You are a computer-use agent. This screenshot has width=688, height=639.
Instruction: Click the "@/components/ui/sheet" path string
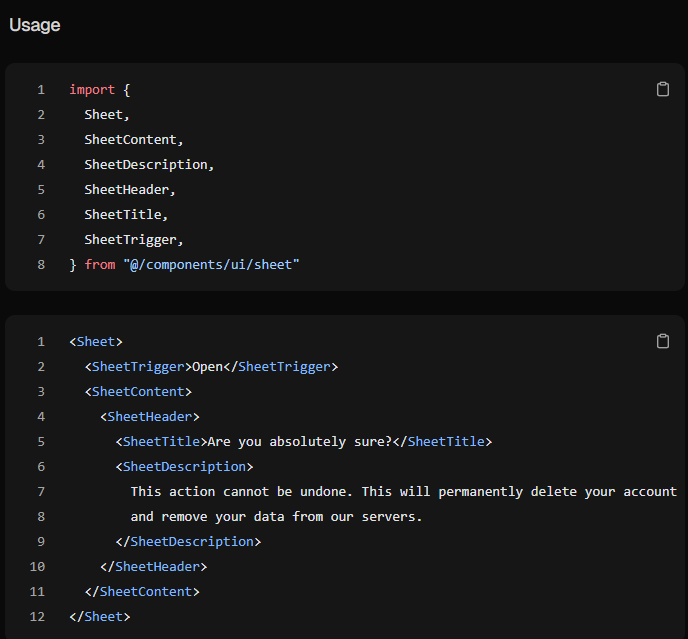click(x=211, y=265)
